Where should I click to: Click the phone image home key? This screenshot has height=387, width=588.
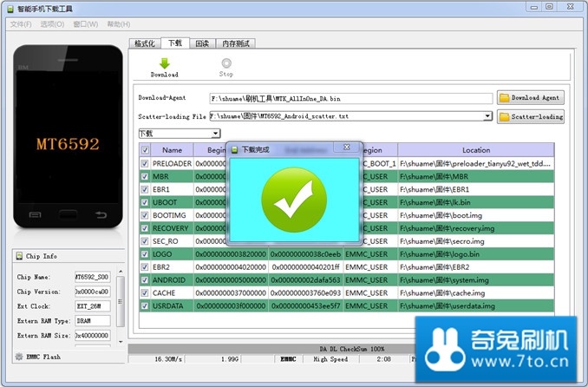pos(68,214)
